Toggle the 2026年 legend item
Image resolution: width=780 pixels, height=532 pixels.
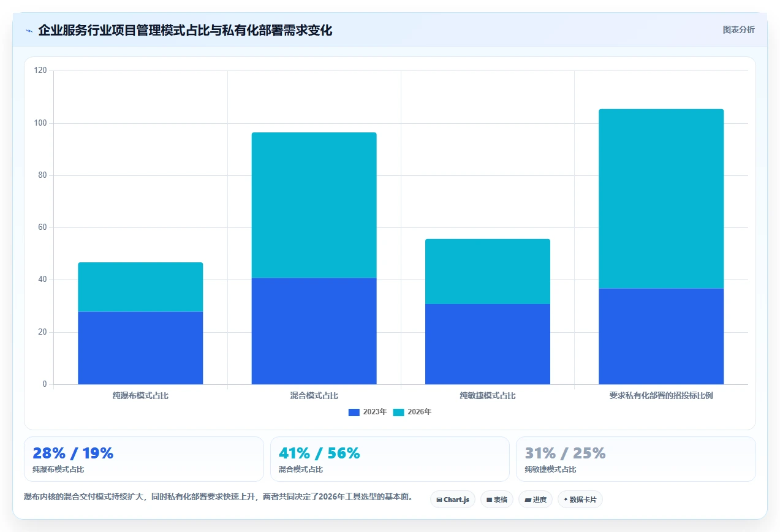[x=412, y=412]
